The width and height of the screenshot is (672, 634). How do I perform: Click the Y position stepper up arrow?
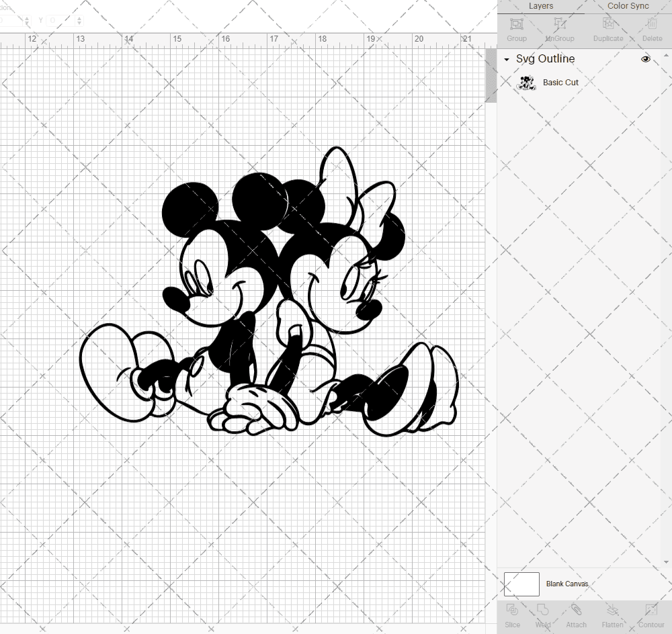79,18
